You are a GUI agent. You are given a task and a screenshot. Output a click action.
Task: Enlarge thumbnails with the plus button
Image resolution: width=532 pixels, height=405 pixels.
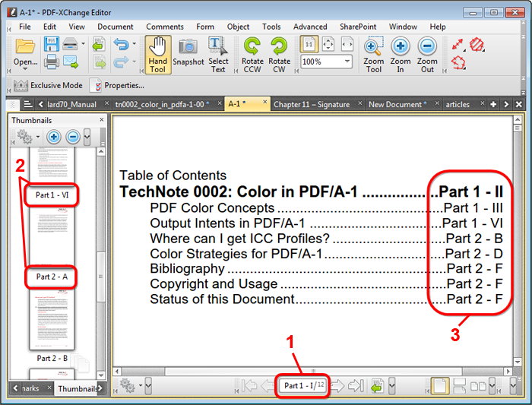pos(54,137)
